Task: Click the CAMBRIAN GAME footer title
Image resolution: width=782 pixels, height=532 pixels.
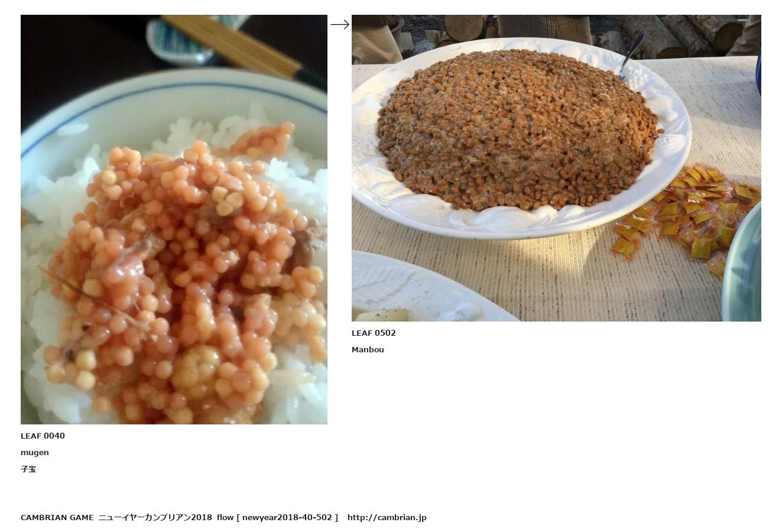Action: 57,517
